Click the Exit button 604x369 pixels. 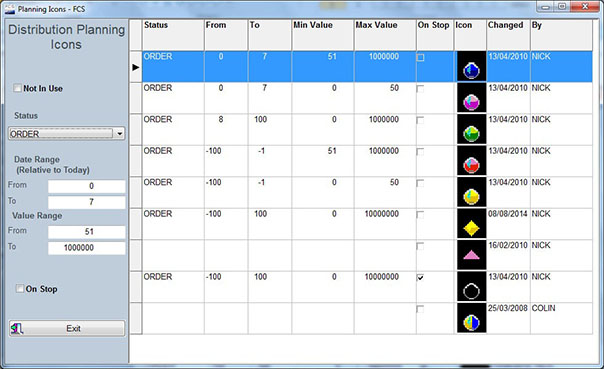pos(67,329)
